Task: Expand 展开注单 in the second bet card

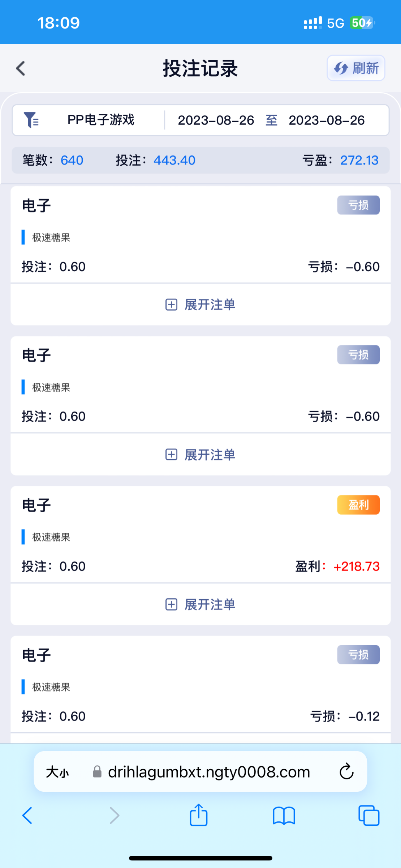Action: 200,455
